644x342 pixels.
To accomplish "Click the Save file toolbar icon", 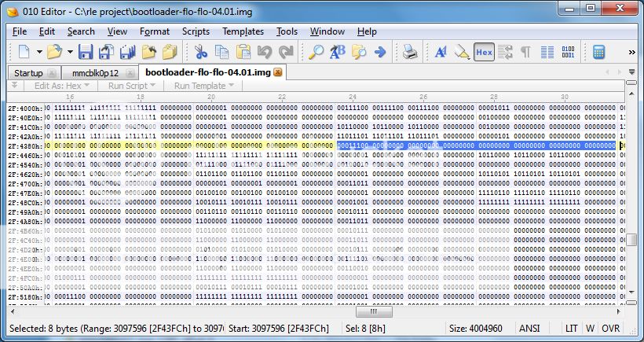I will (85, 53).
